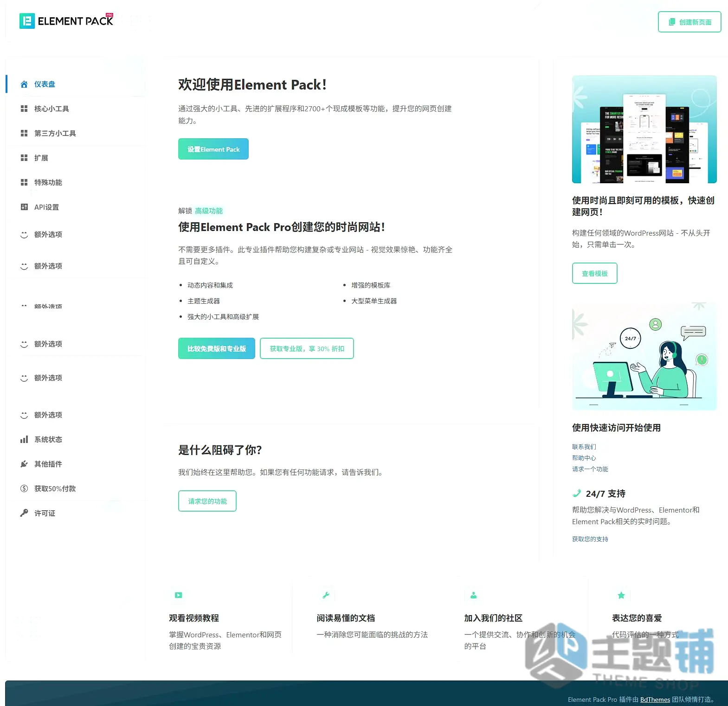This screenshot has height=706, width=728.
Task: Click the key icon beside 许可证
Action: (24, 513)
